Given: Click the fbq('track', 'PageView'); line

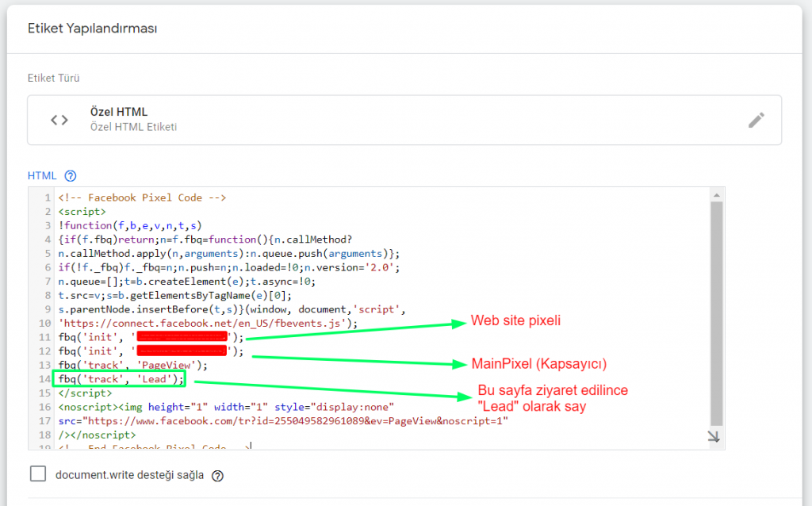Looking at the screenshot, I should pos(133,366).
